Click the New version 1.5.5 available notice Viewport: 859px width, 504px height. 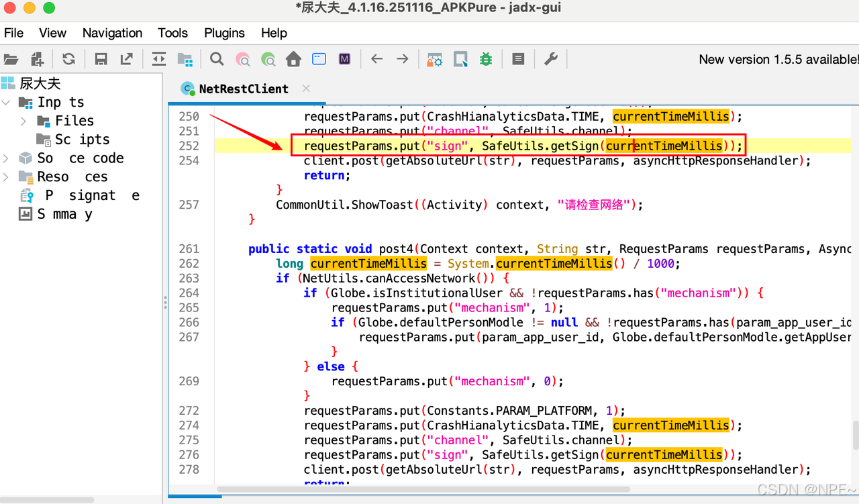coord(778,60)
